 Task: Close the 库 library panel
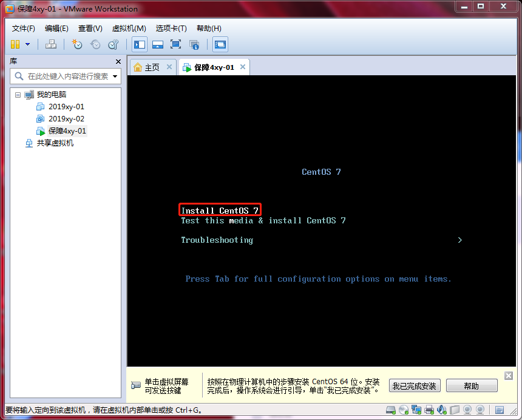pos(118,61)
